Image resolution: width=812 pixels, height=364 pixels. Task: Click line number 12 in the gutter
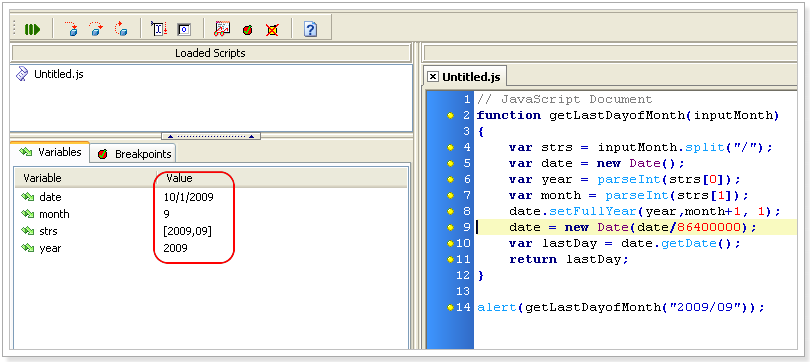tap(463, 276)
